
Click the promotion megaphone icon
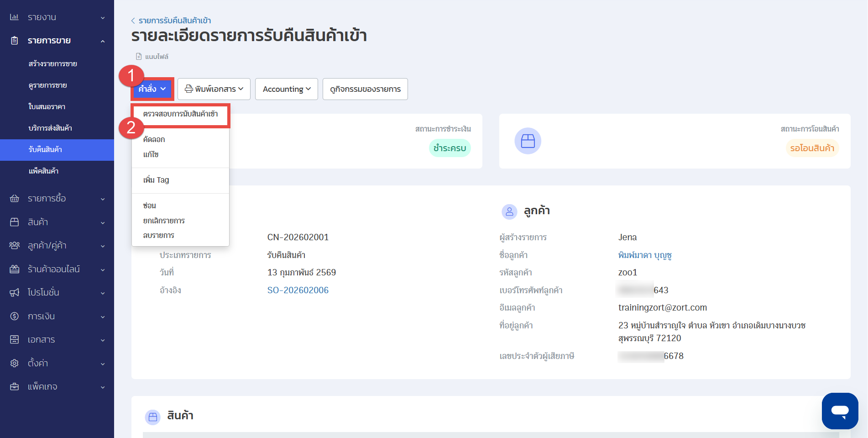click(14, 292)
